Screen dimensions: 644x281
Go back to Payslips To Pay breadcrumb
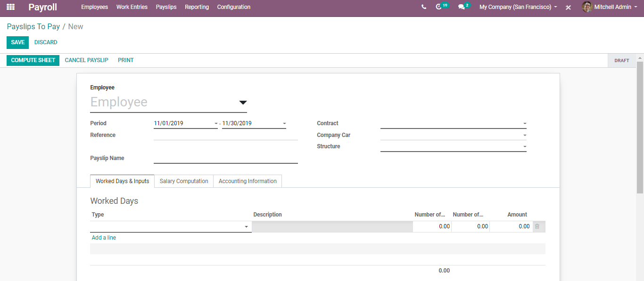pos(33,26)
